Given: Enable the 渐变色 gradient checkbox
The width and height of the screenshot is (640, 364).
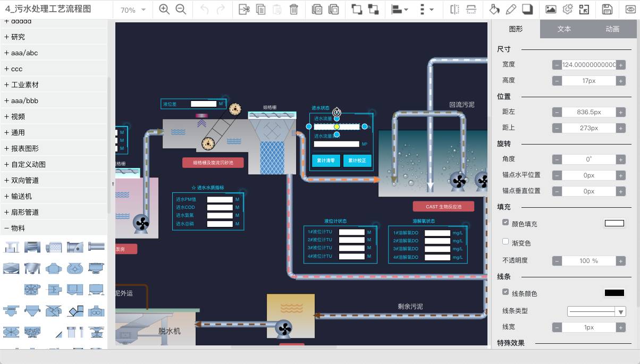Looking at the screenshot, I should 506,242.
